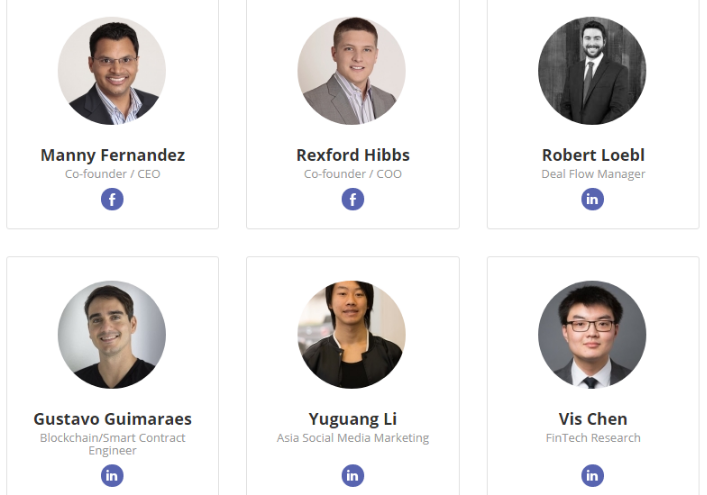Click Manny Fernandez's profile photo
This screenshot has height=495, width=707.
[112, 71]
